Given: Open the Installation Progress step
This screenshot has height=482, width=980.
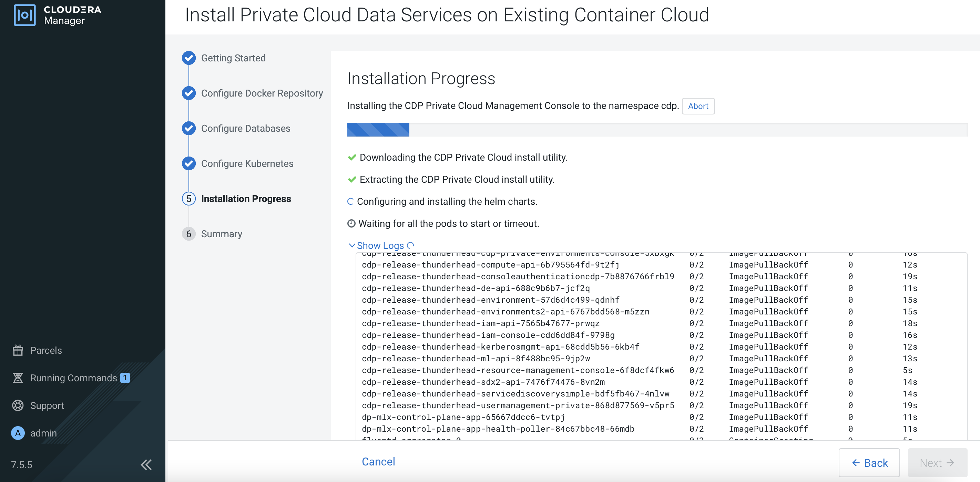Looking at the screenshot, I should 246,199.
